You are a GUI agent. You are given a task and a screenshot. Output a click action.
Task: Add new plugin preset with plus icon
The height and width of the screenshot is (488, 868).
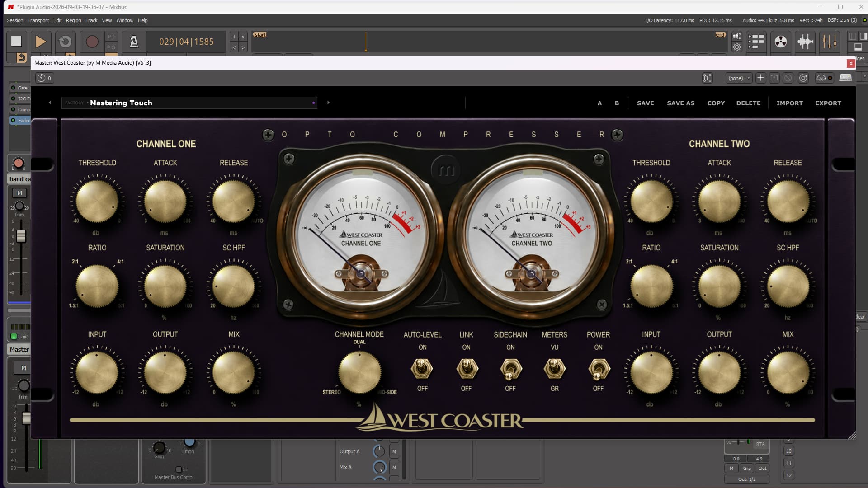[760, 78]
